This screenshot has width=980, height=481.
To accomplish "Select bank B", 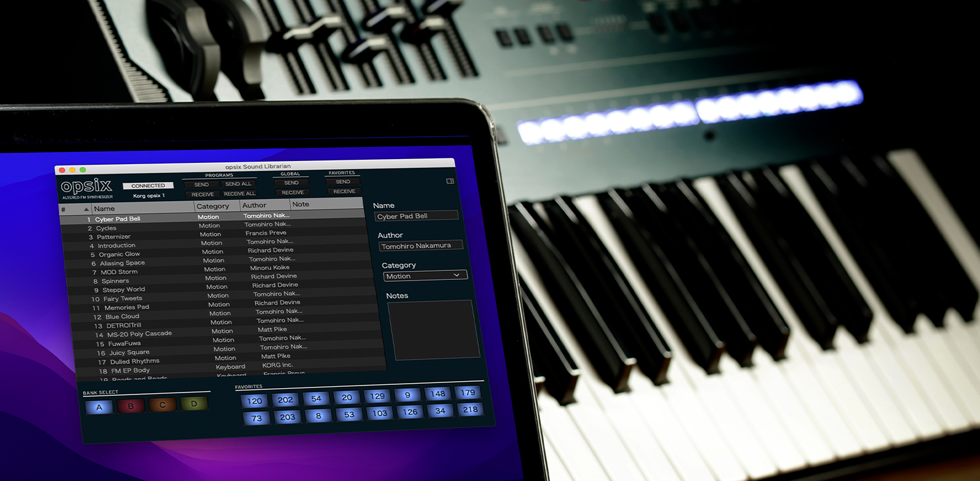I will click(x=131, y=406).
